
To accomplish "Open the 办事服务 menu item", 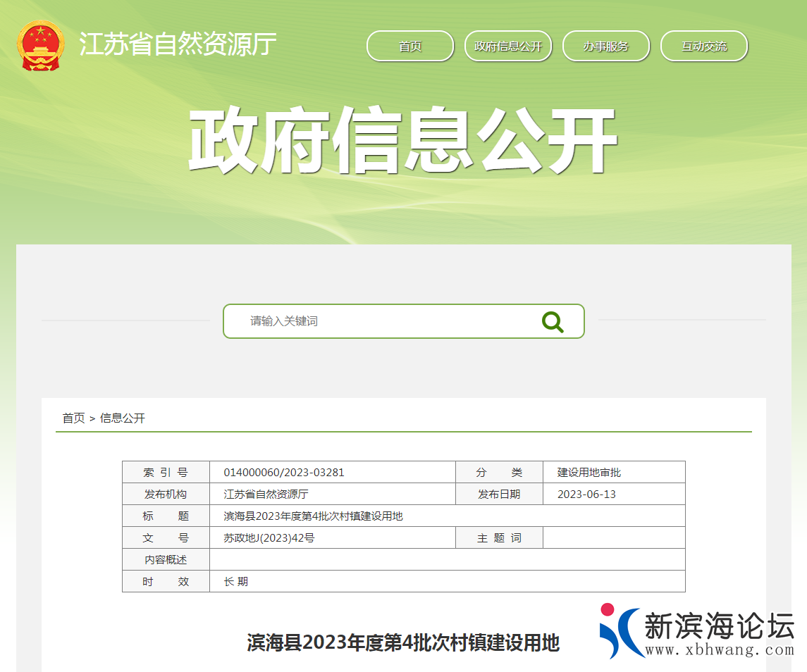I will pyautogui.click(x=605, y=46).
